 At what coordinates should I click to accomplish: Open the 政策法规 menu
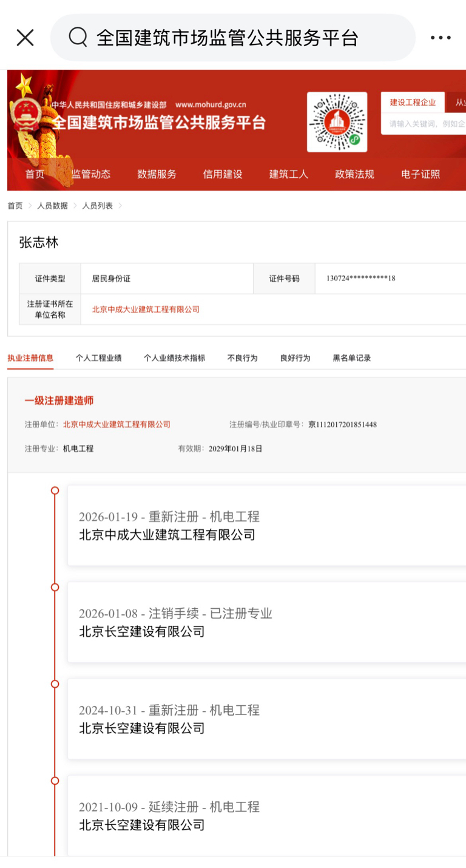[x=354, y=174]
